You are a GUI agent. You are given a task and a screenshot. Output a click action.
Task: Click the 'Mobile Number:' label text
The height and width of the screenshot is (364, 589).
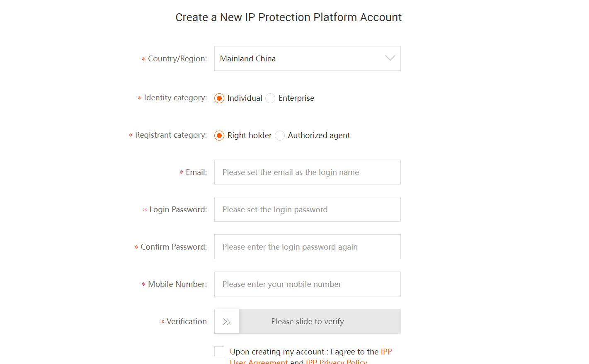click(x=177, y=284)
